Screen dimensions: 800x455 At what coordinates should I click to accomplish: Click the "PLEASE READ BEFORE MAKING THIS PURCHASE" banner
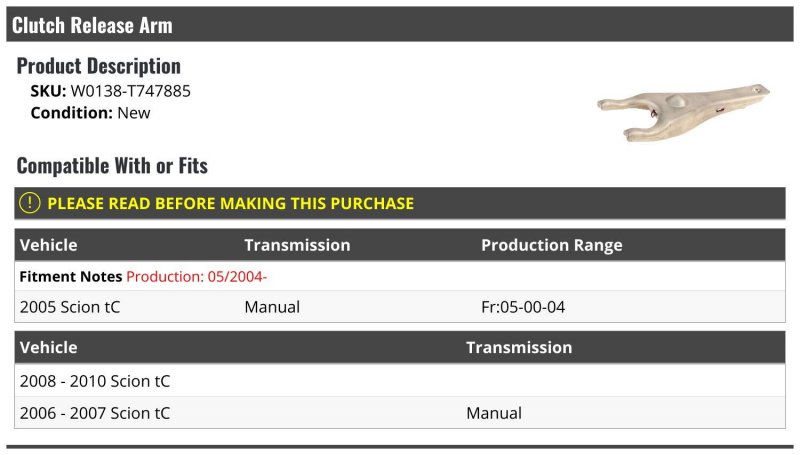[x=230, y=203]
